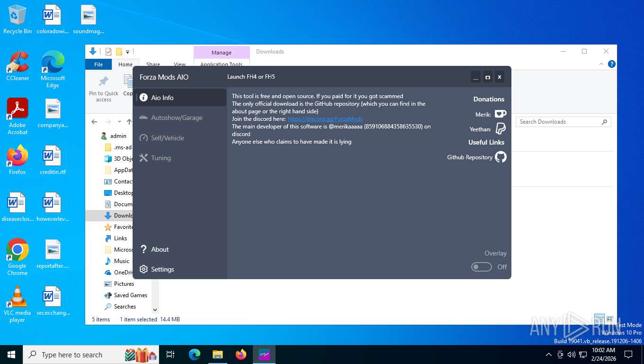Open the About page

coord(180,249)
